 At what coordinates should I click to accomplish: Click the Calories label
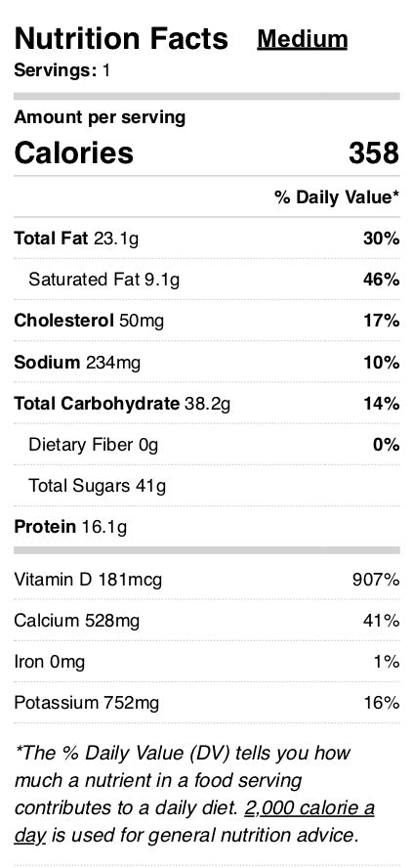(74, 152)
